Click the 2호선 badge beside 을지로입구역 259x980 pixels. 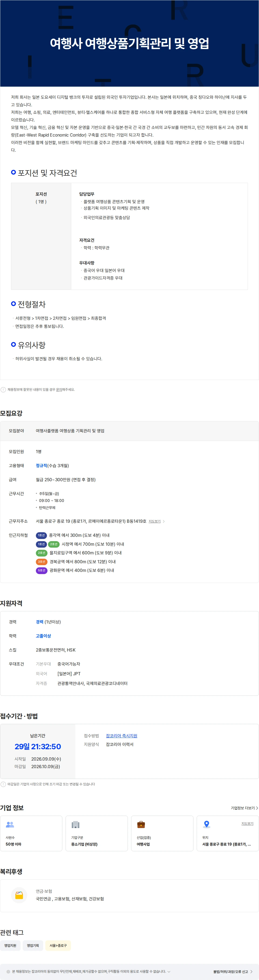click(x=42, y=553)
